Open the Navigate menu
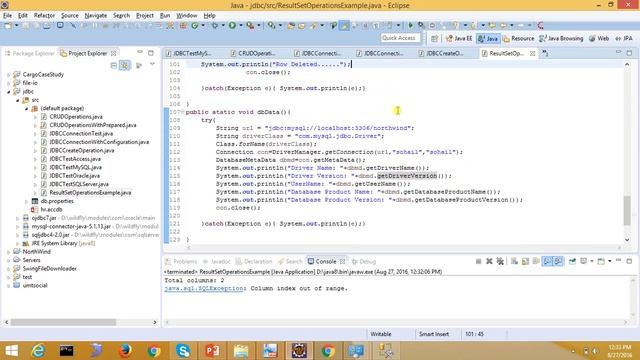640x360 pixels. (96, 16)
